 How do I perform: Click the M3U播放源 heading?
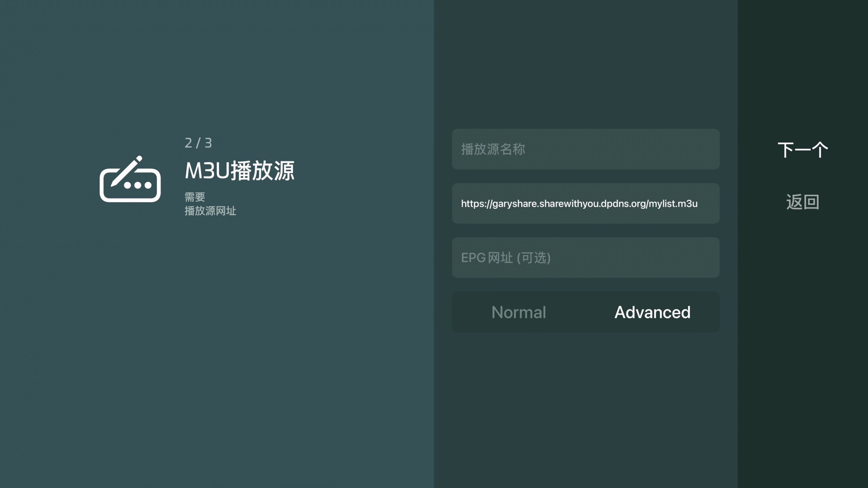point(240,170)
